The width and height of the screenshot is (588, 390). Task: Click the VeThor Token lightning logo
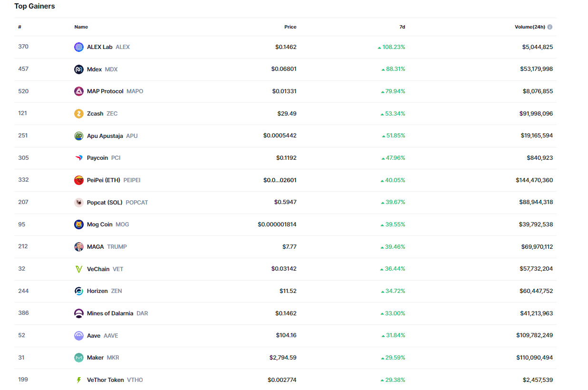pos(79,380)
